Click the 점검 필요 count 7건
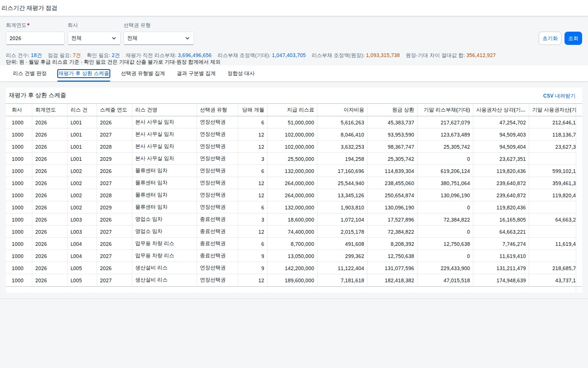The height and width of the screenshot is (368, 588). (x=76, y=56)
